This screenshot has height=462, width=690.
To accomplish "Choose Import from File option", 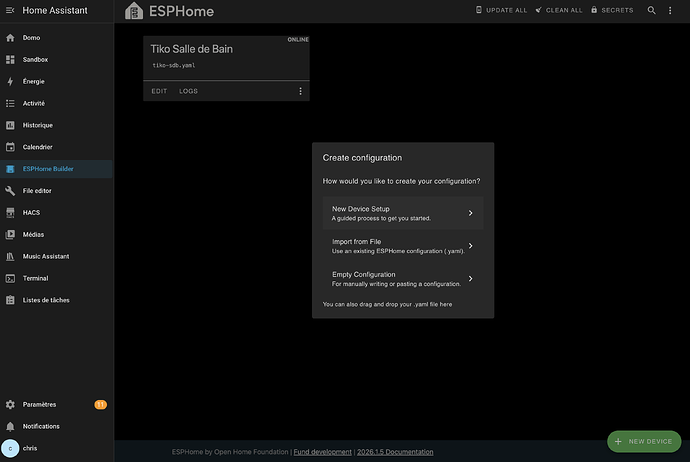I will [402, 246].
